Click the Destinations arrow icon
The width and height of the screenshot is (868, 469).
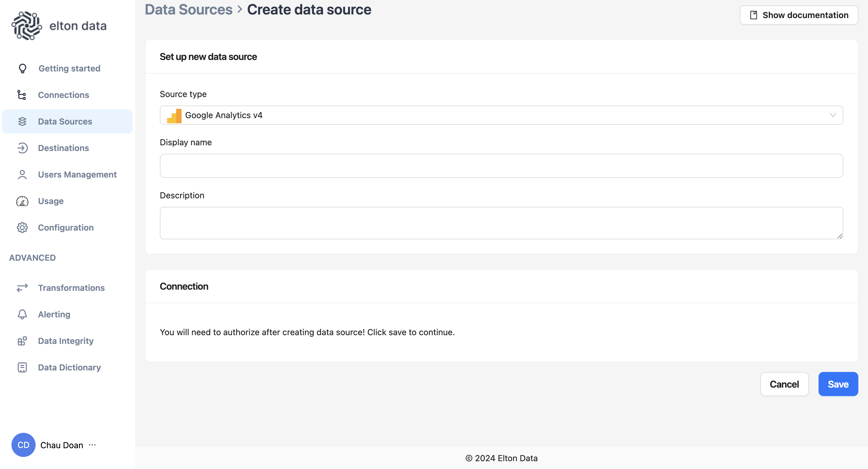22,148
